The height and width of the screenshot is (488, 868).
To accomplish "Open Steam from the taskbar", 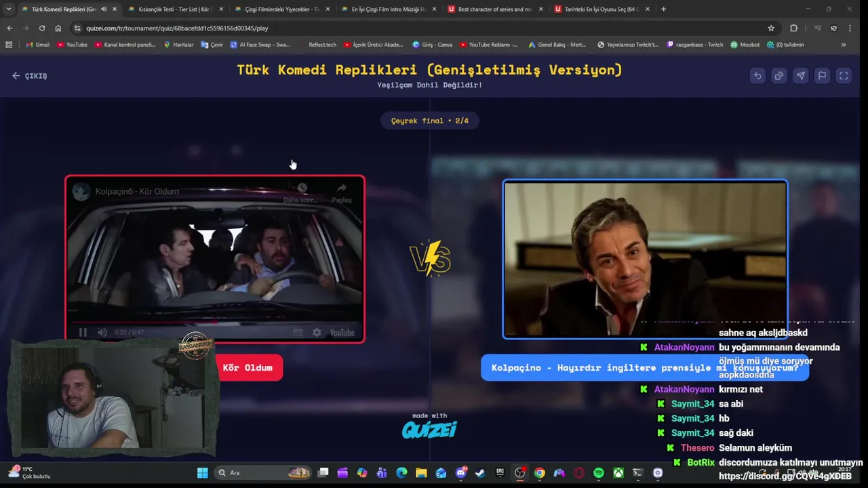I will coord(481,472).
